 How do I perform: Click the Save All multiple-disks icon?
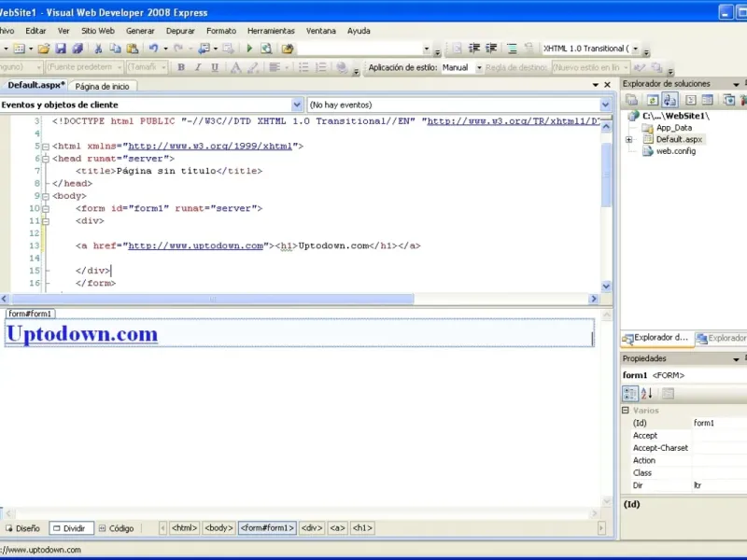(x=78, y=49)
